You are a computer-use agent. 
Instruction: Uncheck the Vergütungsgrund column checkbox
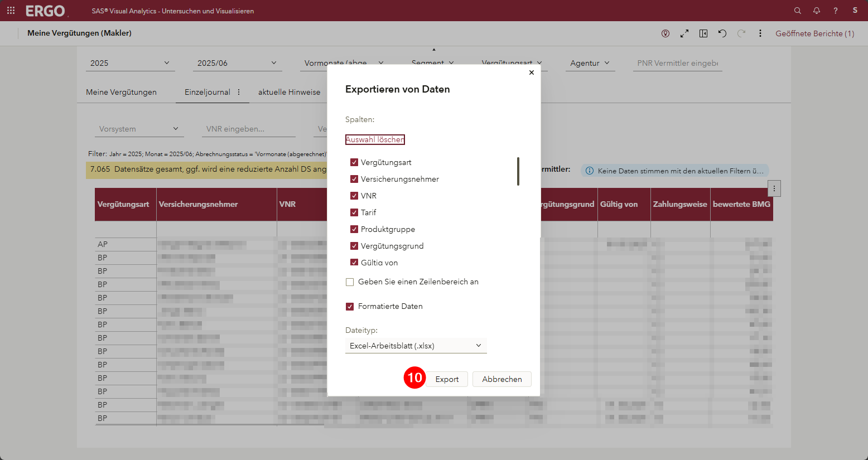click(354, 246)
